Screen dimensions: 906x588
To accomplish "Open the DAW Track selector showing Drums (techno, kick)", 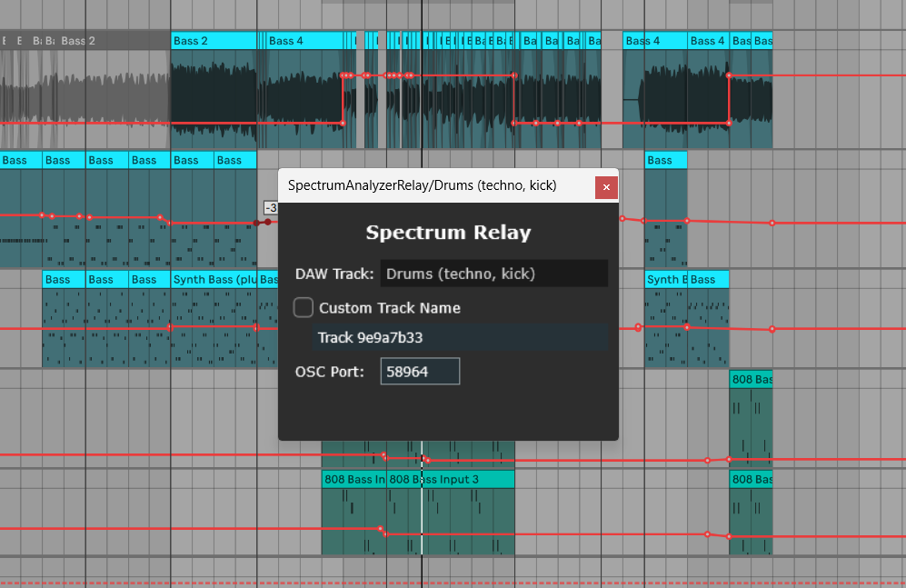I will tap(493, 273).
